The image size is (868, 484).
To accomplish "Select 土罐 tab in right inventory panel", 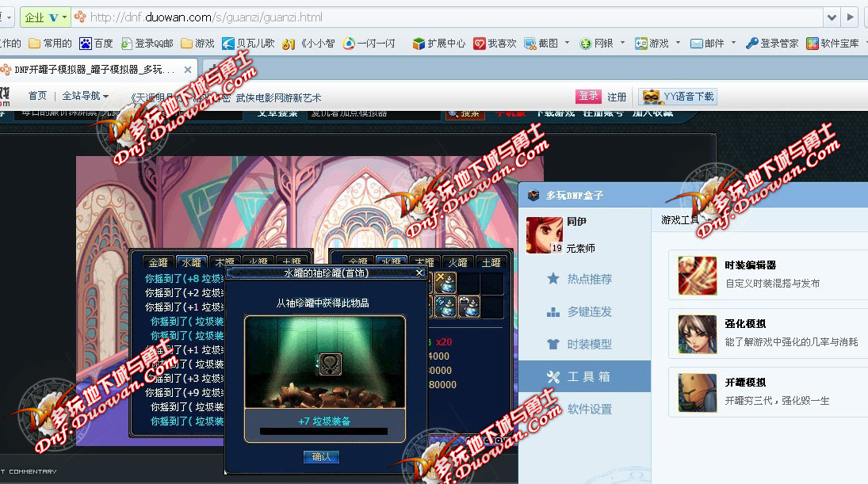I will pyautogui.click(x=491, y=262).
